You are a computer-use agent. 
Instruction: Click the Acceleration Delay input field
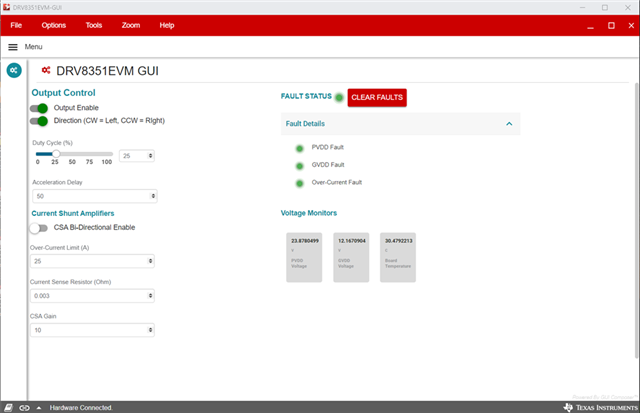(95, 196)
